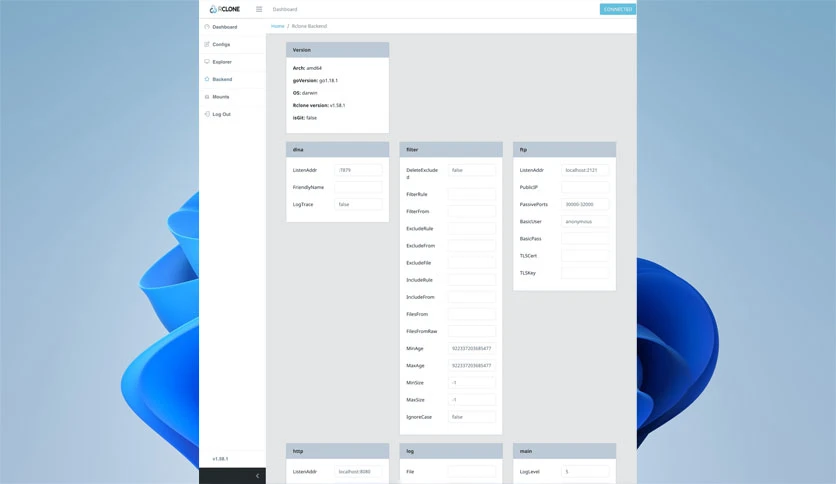836x484 pixels.
Task: Click the CONNECTED status button
Action: pyautogui.click(x=617, y=9)
